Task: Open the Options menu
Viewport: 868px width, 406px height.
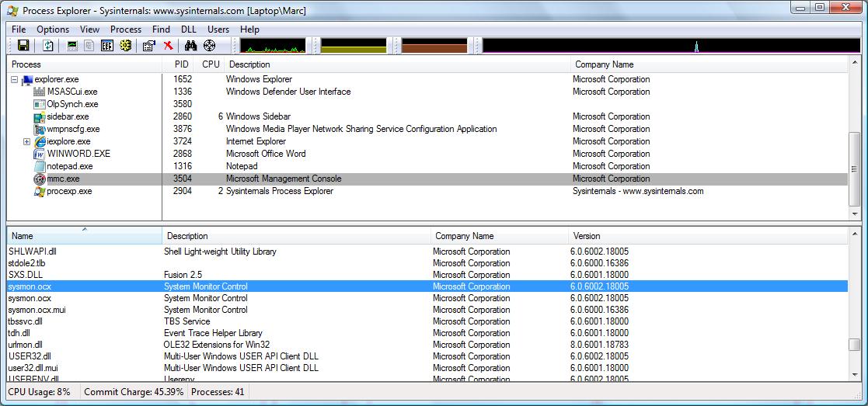Action: [53, 29]
